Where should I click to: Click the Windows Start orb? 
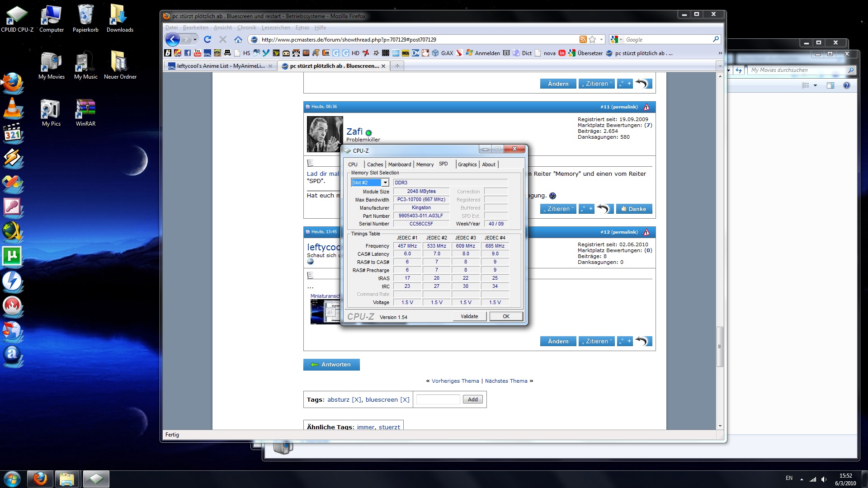12,479
